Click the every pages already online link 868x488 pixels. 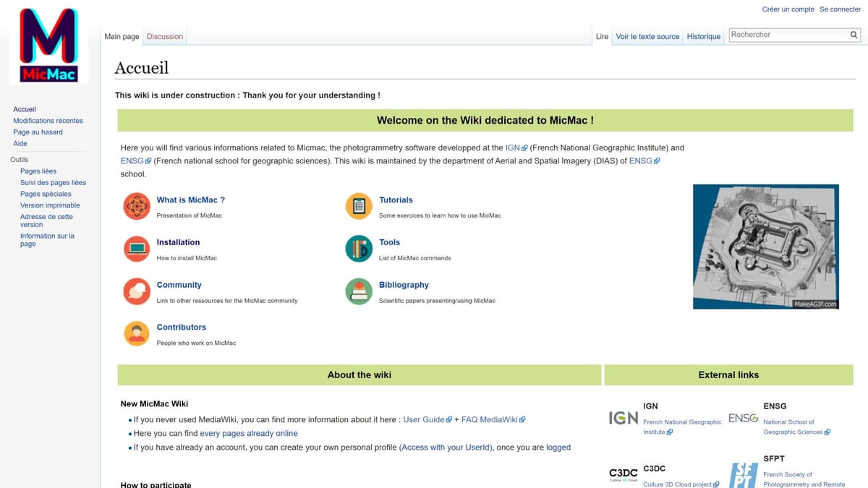[x=249, y=434]
